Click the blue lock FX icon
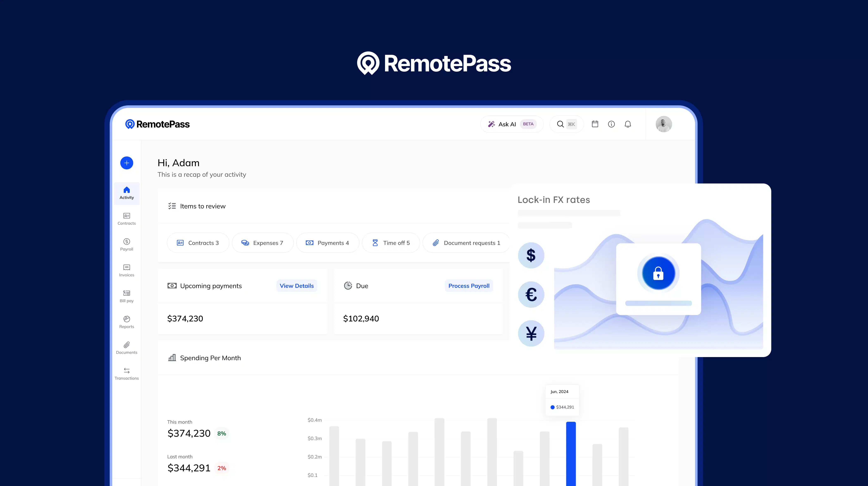868x486 pixels. coord(658,273)
